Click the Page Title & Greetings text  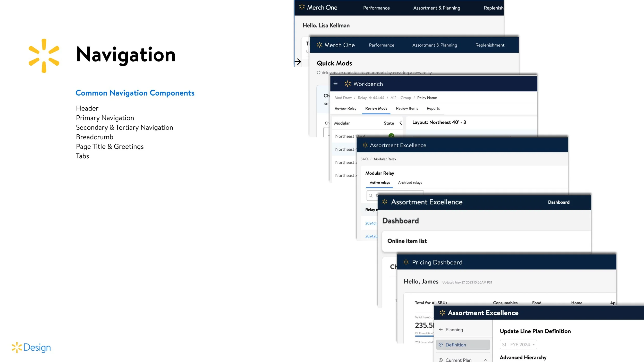pyautogui.click(x=110, y=146)
